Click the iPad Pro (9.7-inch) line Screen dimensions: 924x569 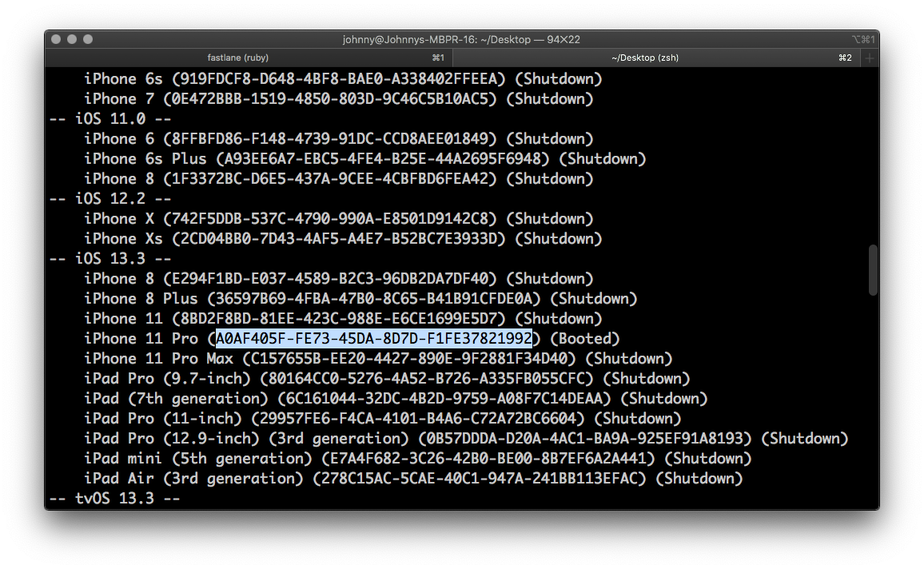387,379
